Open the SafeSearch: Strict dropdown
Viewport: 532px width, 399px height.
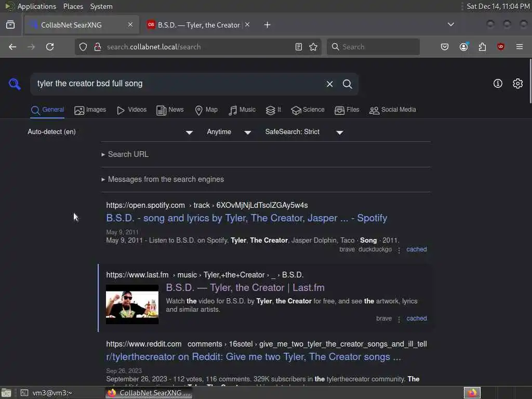pos(304,132)
